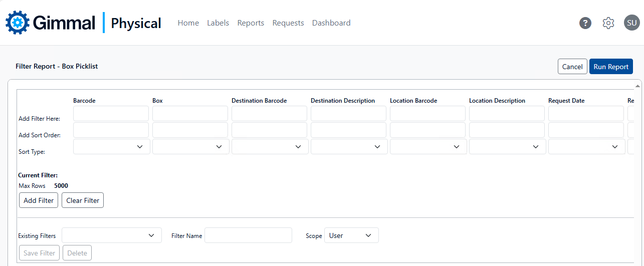Image resolution: width=644 pixels, height=266 pixels.
Task: Click the Clear Filter button
Action: 83,200
